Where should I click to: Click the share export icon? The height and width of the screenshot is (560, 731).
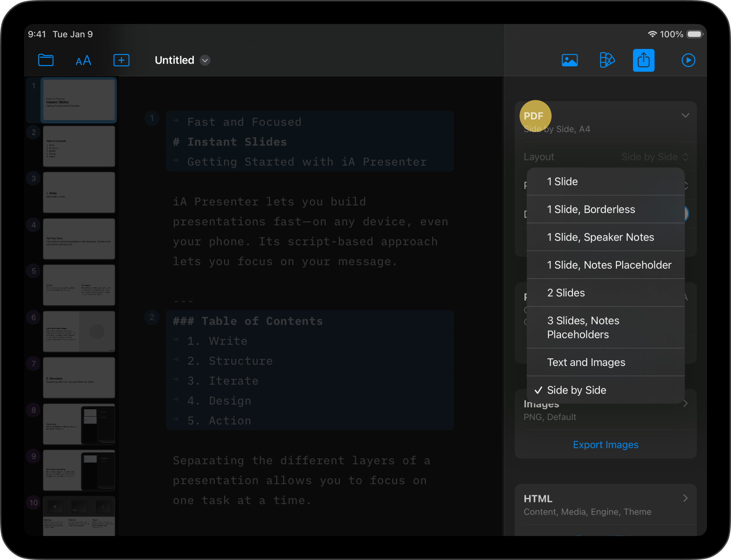coord(643,60)
